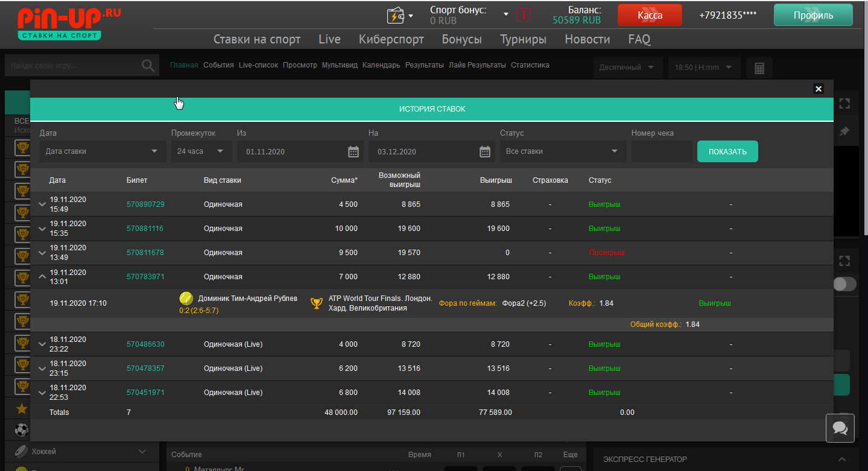Click the Номер чека input field
Viewport: 868px width, 471px height.
(661, 151)
